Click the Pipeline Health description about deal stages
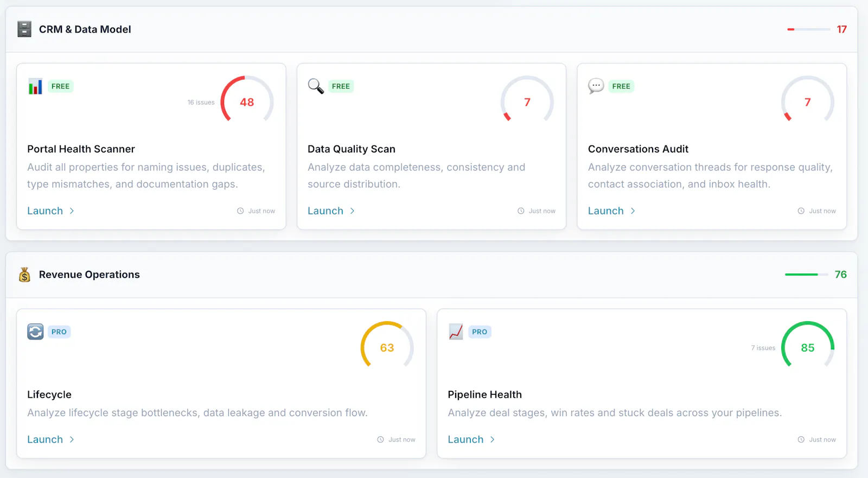Screen dimensions: 868x478 [x=615, y=413]
